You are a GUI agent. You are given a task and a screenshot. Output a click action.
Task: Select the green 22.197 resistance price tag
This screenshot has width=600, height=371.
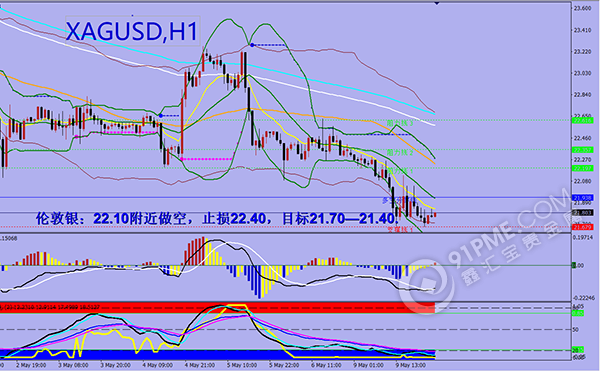pos(583,168)
